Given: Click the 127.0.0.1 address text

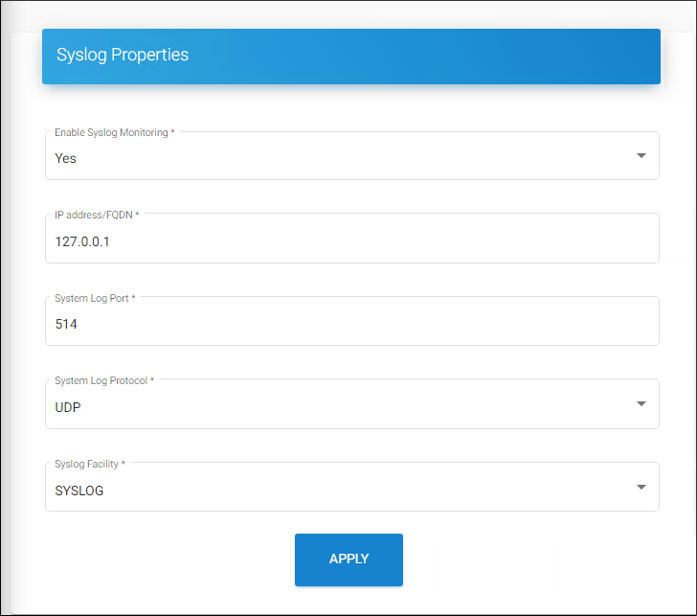Looking at the screenshot, I should pos(82,241).
